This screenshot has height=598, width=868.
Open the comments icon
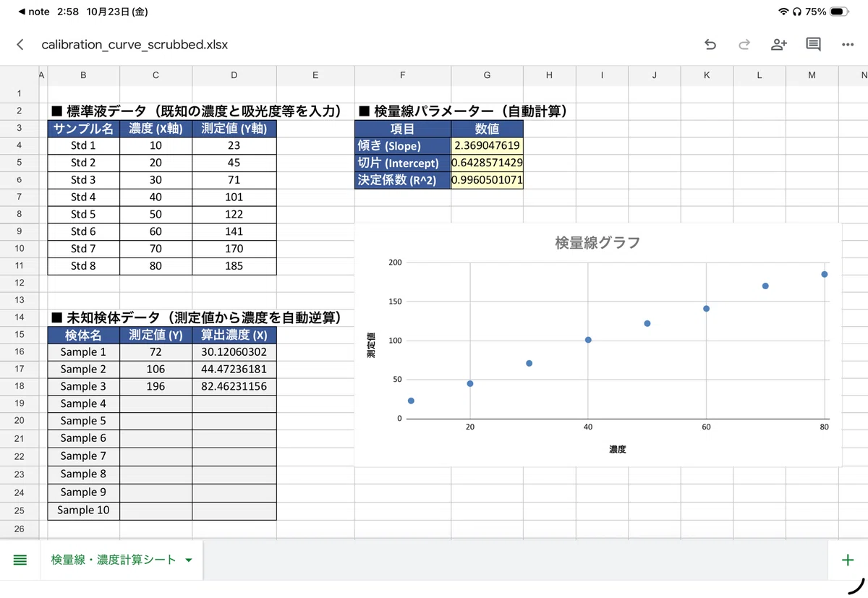point(813,45)
